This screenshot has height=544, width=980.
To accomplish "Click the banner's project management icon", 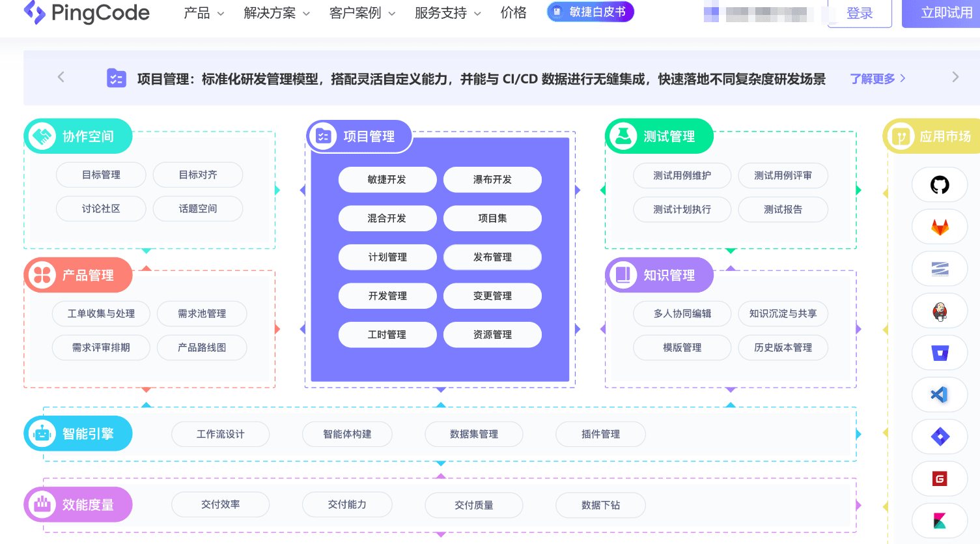I will pyautogui.click(x=117, y=78).
